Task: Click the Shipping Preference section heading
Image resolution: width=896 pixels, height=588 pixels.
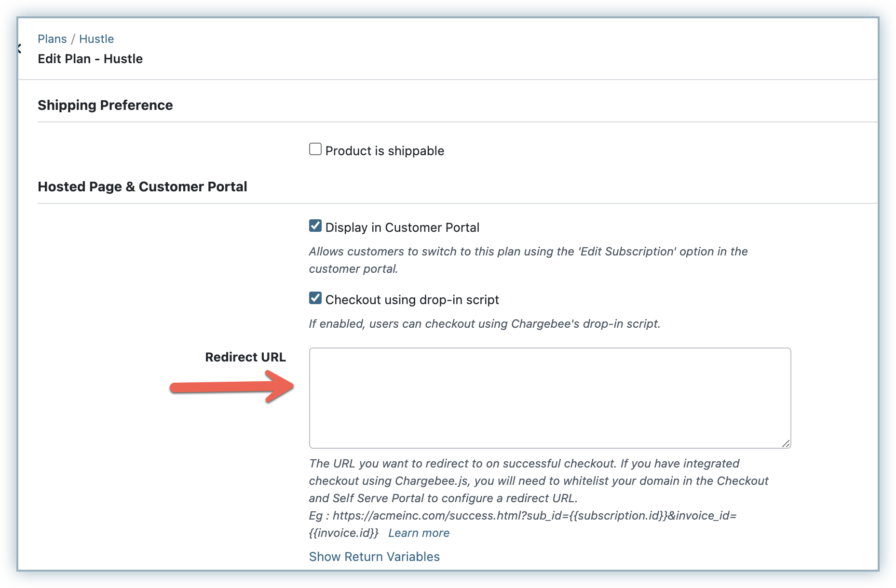Action: point(105,105)
